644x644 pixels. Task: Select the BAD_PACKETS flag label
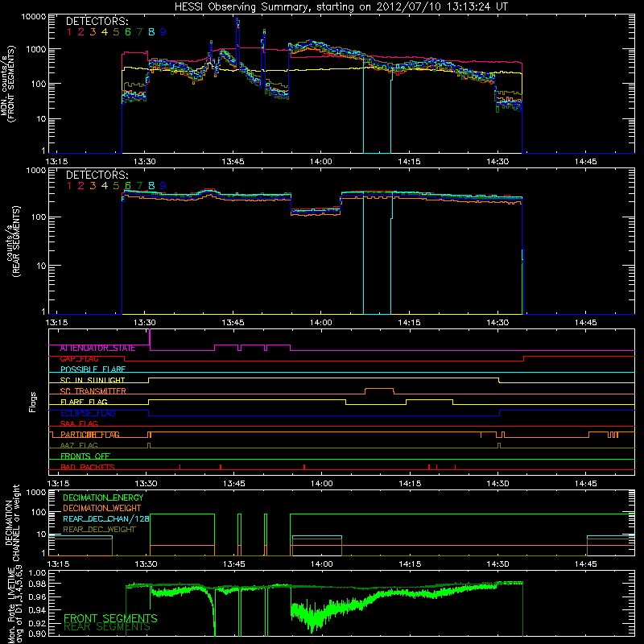tap(88, 467)
